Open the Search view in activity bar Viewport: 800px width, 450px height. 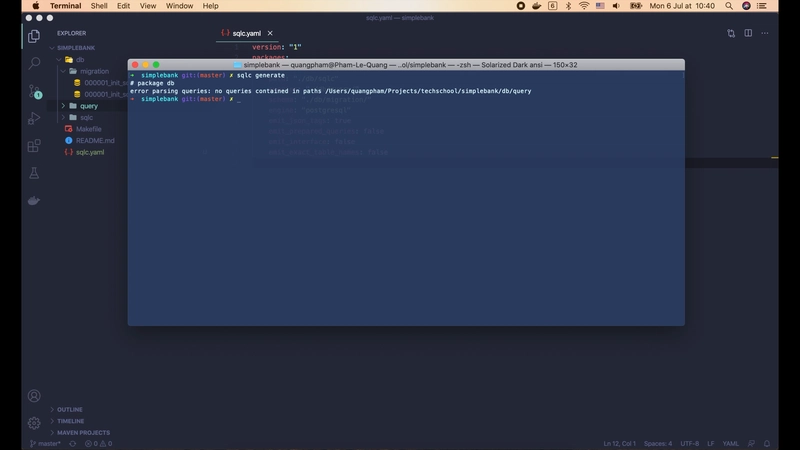(34, 63)
